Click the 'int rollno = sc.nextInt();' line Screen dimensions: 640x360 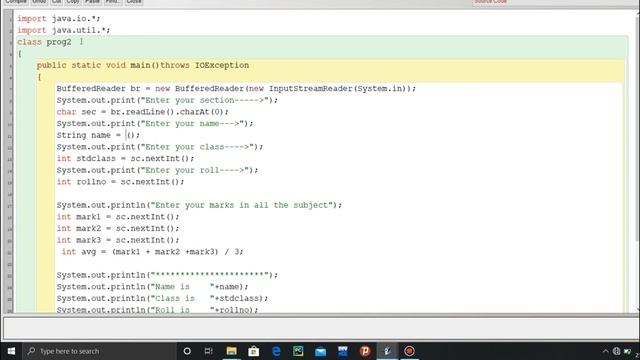[120, 182]
